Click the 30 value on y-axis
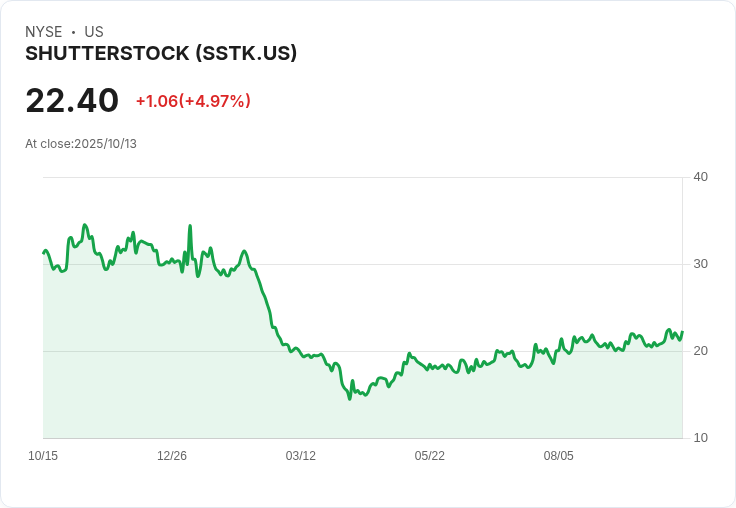736x508 pixels. (700, 264)
